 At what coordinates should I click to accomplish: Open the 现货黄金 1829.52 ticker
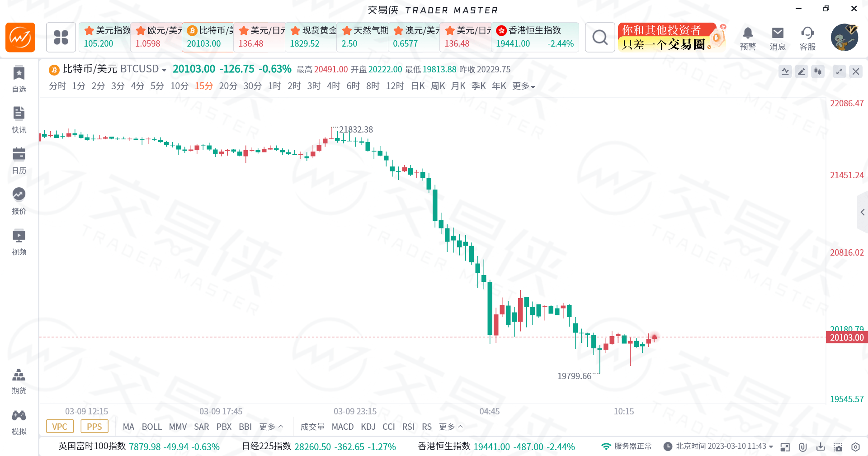[311, 37]
